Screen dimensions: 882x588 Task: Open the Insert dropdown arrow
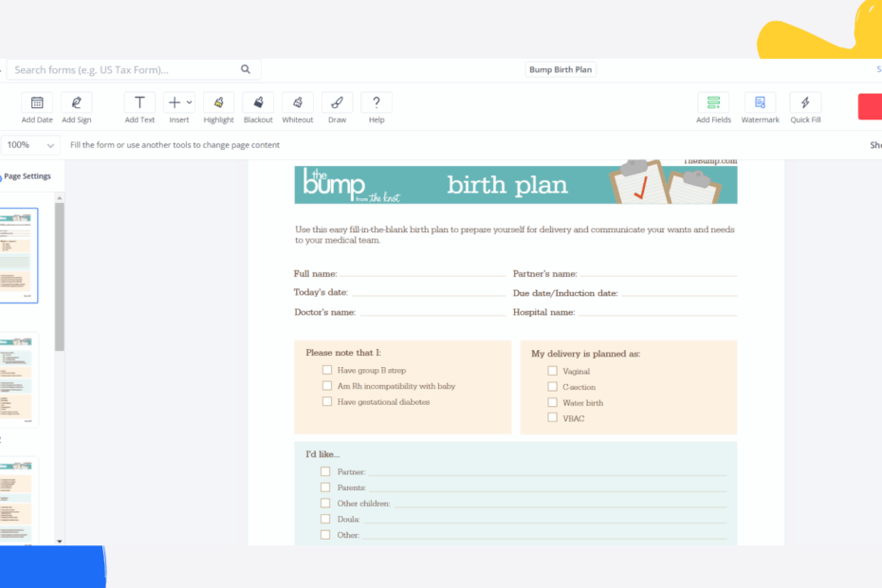190,102
